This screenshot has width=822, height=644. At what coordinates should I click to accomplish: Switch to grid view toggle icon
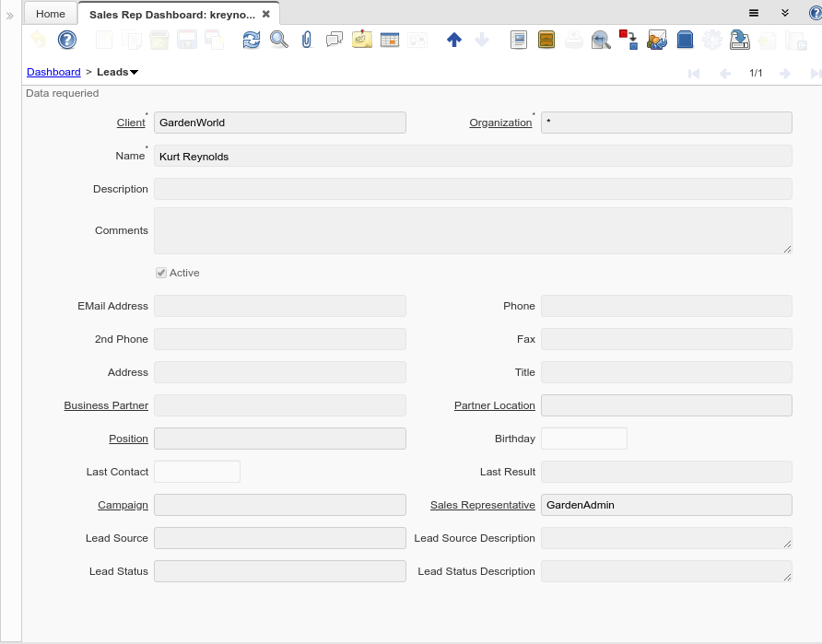tap(390, 40)
